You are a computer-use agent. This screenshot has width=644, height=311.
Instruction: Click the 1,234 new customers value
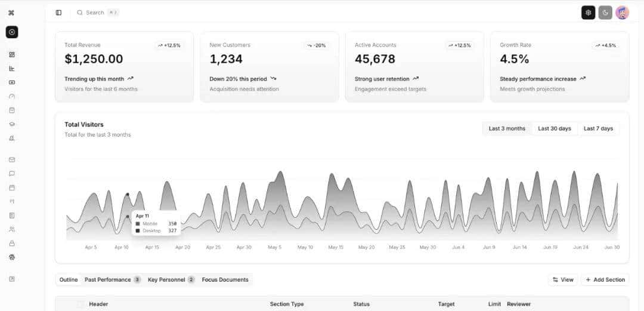click(226, 59)
